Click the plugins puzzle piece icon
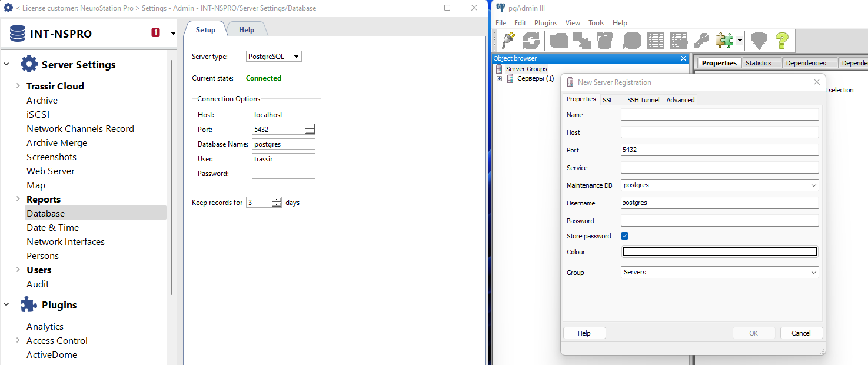868x365 pixels. 724,40
